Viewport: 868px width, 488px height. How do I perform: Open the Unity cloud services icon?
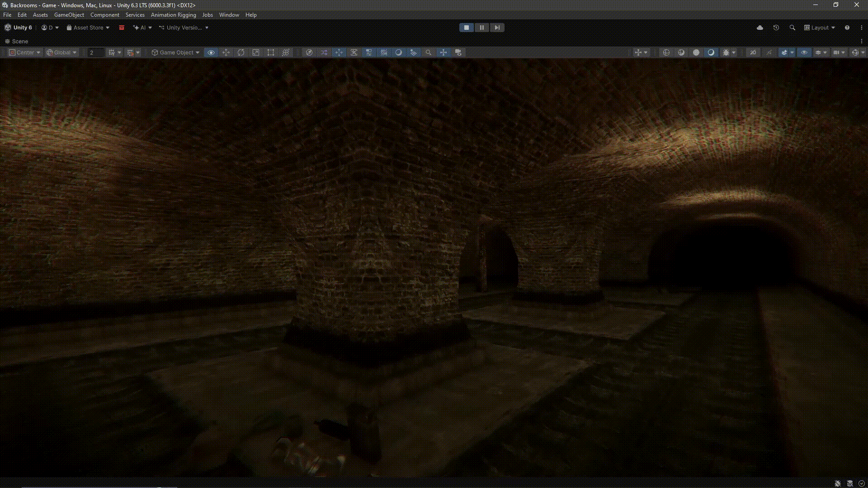[760, 28]
